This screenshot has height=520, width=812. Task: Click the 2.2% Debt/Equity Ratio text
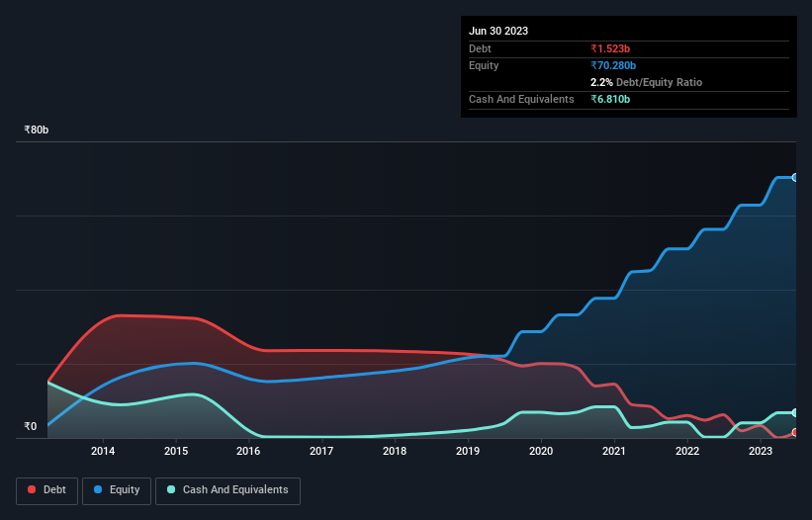tap(646, 82)
